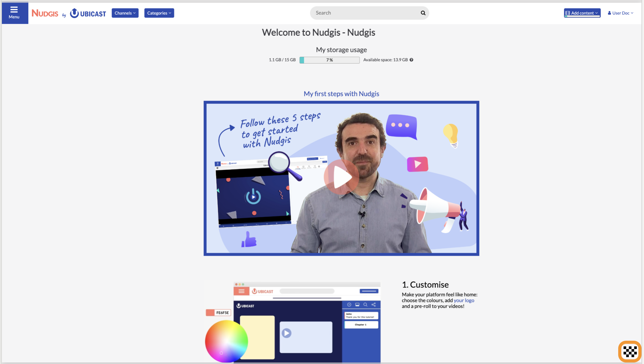
Task: Open My first steps with Nudgis link
Action: coord(341,94)
